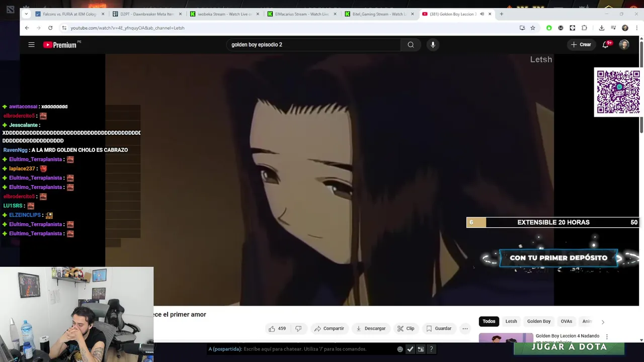Go back in browser history
Viewport: 644px width, 362px height.
point(27,28)
